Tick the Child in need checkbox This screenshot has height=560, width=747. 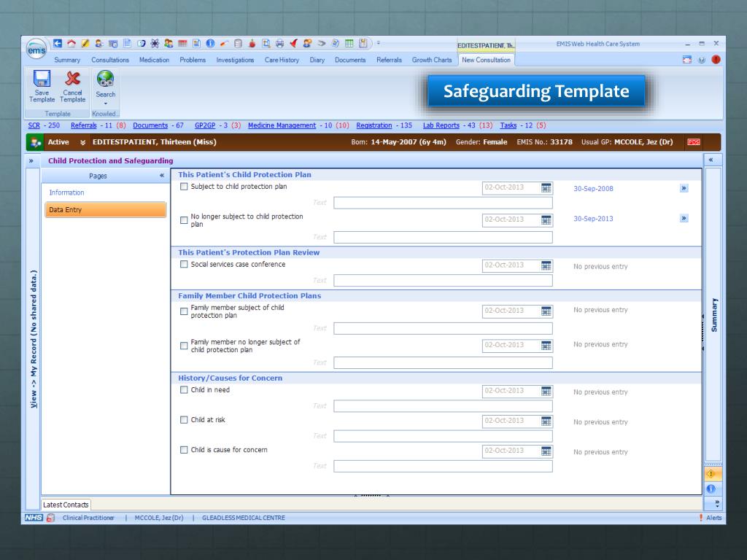pos(184,389)
